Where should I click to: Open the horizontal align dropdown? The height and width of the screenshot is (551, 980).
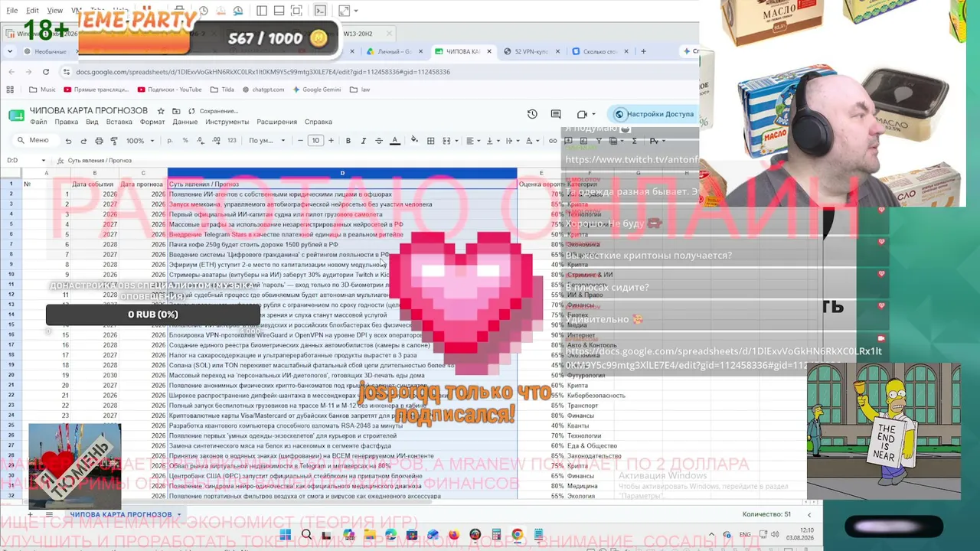point(473,141)
